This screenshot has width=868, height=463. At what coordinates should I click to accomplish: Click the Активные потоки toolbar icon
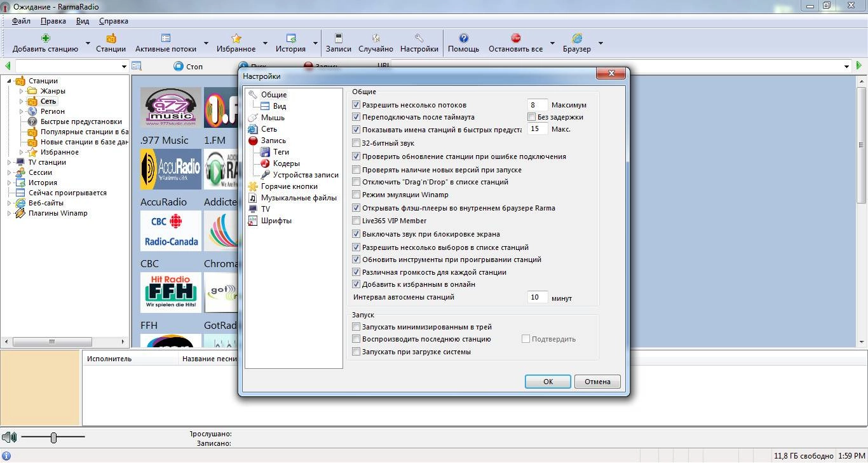pyautogui.click(x=166, y=38)
